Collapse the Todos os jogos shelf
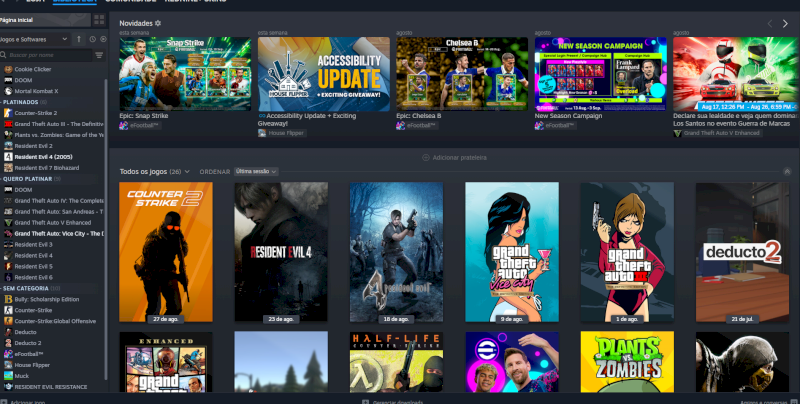800x404 pixels. pos(787,172)
